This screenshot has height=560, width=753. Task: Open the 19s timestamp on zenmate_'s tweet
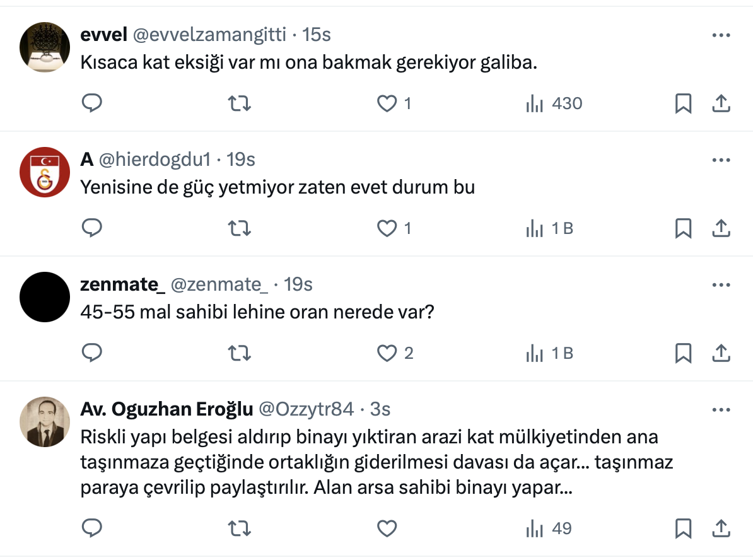click(298, 285)
